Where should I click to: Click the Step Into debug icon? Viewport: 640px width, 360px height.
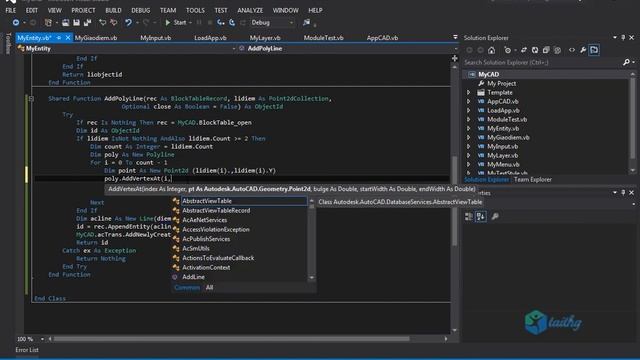(221, 23)
